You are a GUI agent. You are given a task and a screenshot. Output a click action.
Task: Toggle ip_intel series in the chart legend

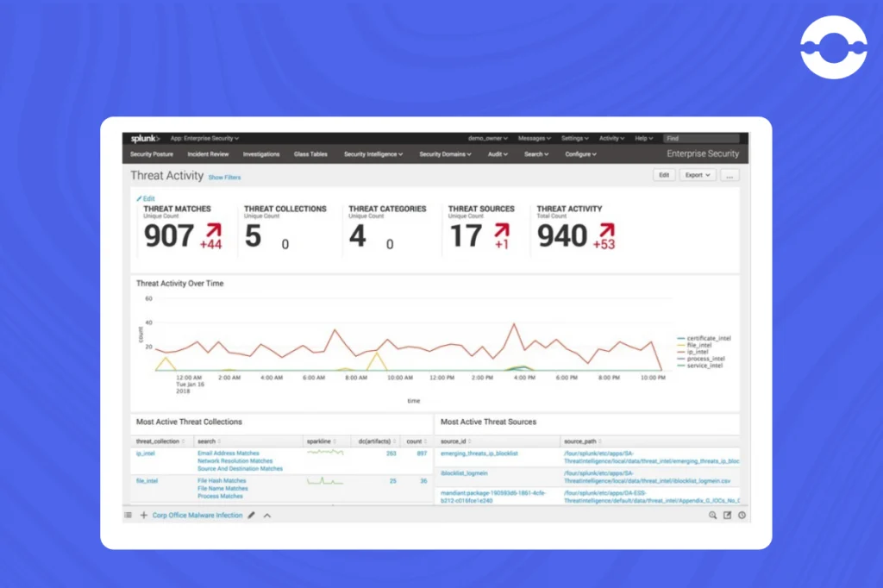pos(692,352)
